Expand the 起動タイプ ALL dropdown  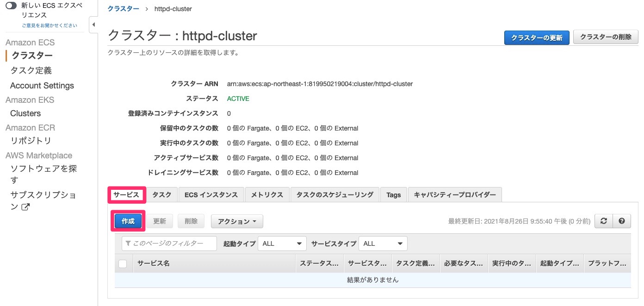(282, 243)
